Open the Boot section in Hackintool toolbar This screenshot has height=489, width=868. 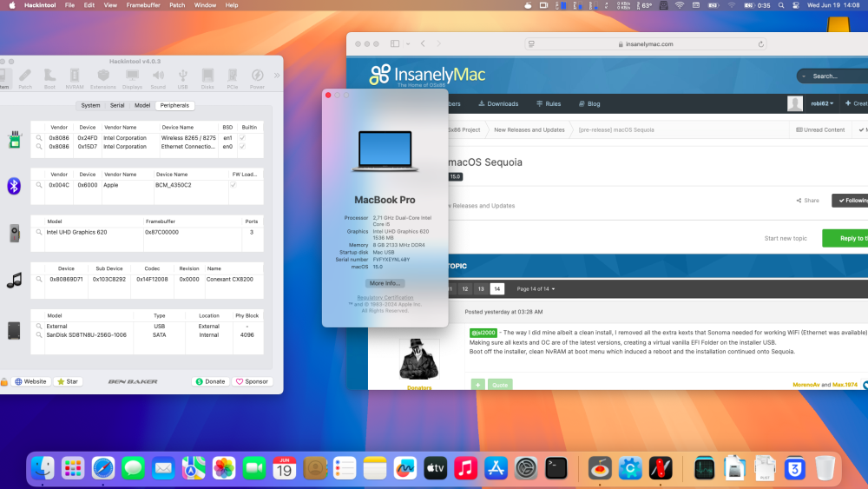coord(49,79)
